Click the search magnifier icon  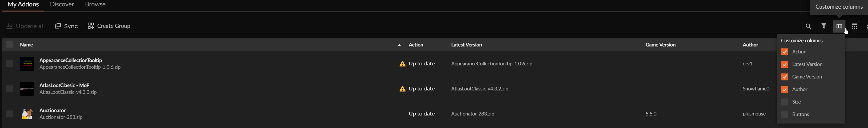808,26
